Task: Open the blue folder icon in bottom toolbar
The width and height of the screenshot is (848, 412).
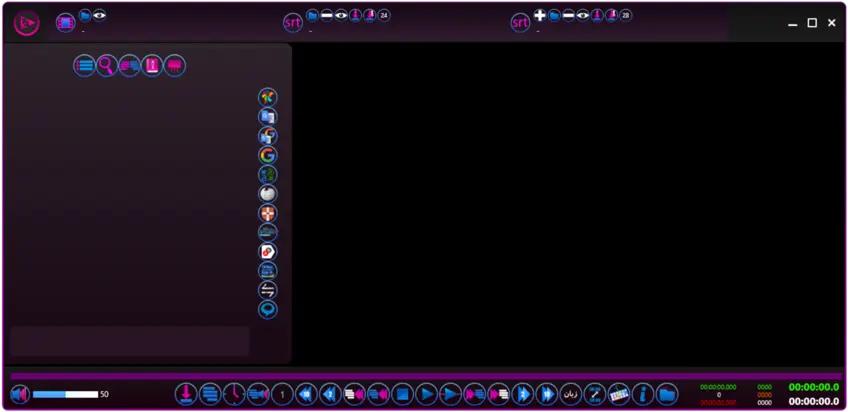Action: (x=667, y=394)
